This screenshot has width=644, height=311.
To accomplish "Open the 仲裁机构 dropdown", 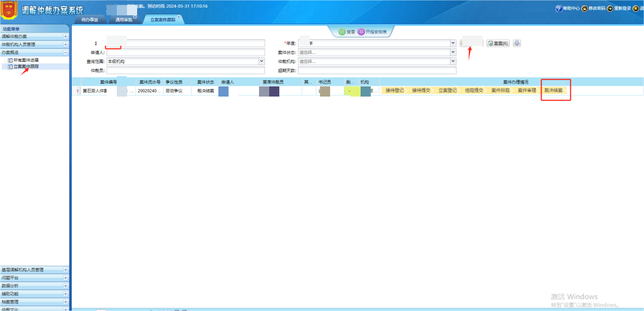I will click(x=453, y=61).
